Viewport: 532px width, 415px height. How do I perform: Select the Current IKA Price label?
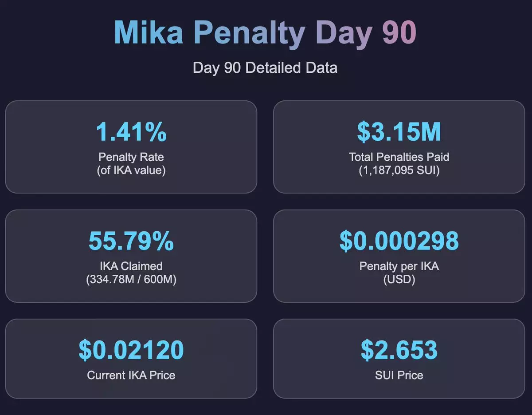click(x=131, y=375)
